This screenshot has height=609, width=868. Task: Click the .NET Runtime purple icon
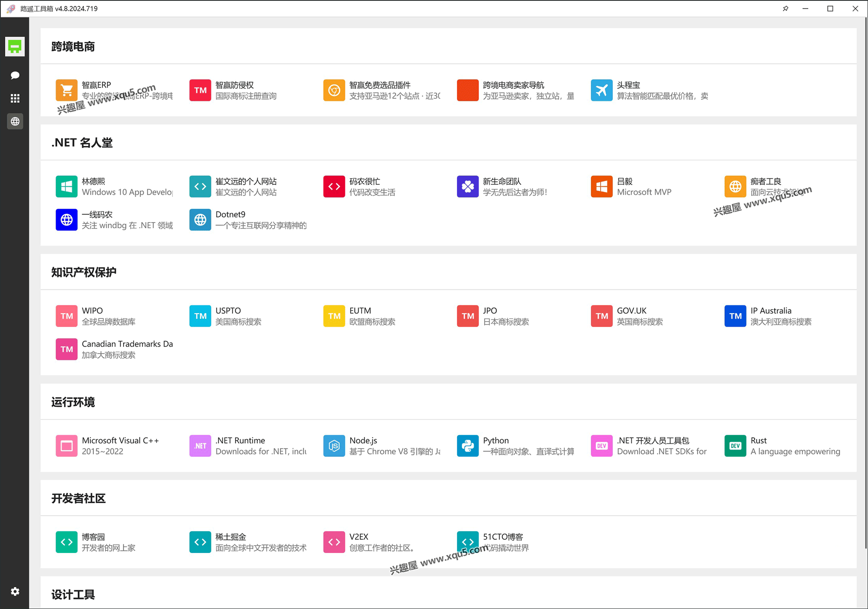coord(200,446)
